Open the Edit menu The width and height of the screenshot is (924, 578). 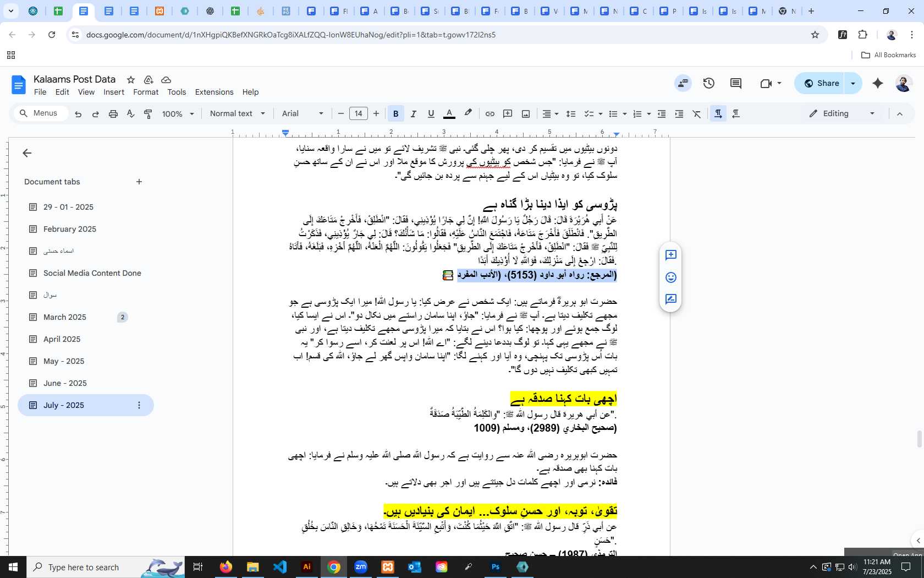click(x=62, y=92)
